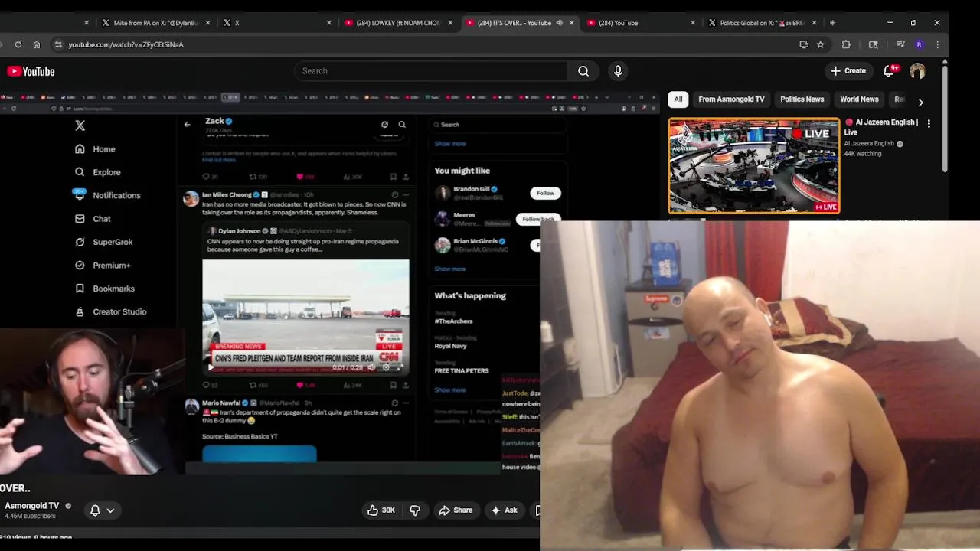Select the World News chip
Screen dimensions: 980x551
pyautogui.click(x=859, y=99)
